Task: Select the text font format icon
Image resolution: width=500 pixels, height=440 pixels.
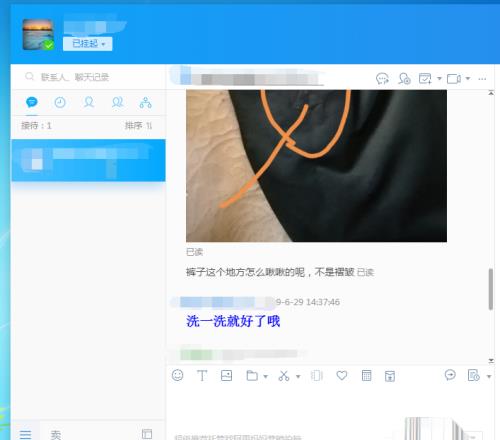Action: click(x=202, y=376)
